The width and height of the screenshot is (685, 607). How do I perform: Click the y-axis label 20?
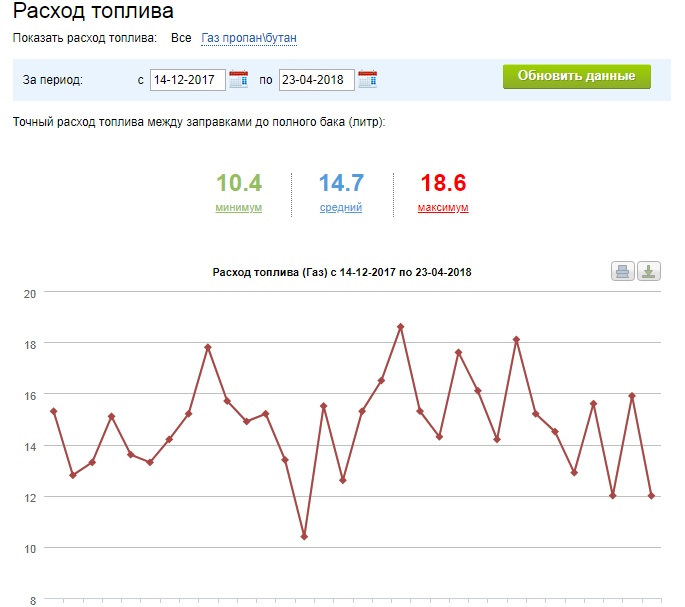click(x=30, y=294)
